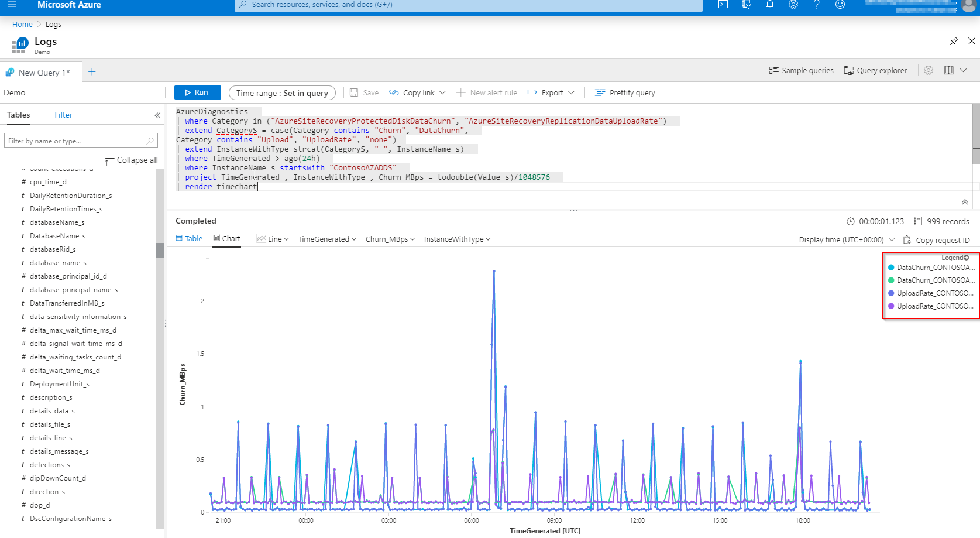Toggle the second DataChurn legend series
980x538 pixels.
[931, 280]
